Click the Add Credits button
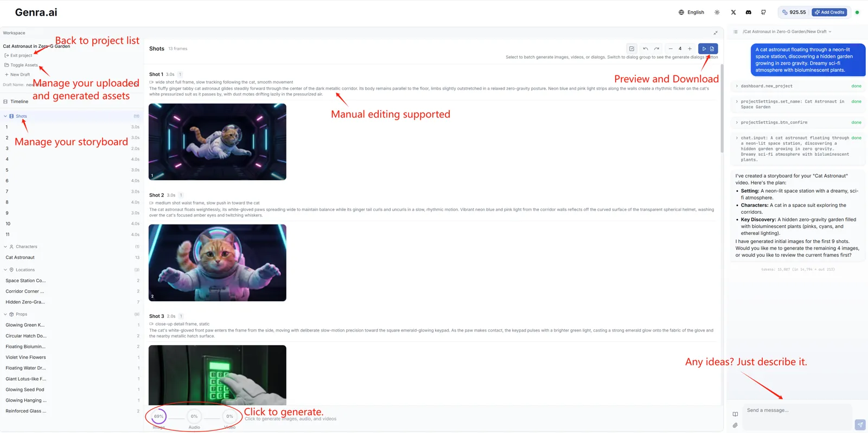The width and height of the screenshot is (868, 433). (x=829, y=12)
